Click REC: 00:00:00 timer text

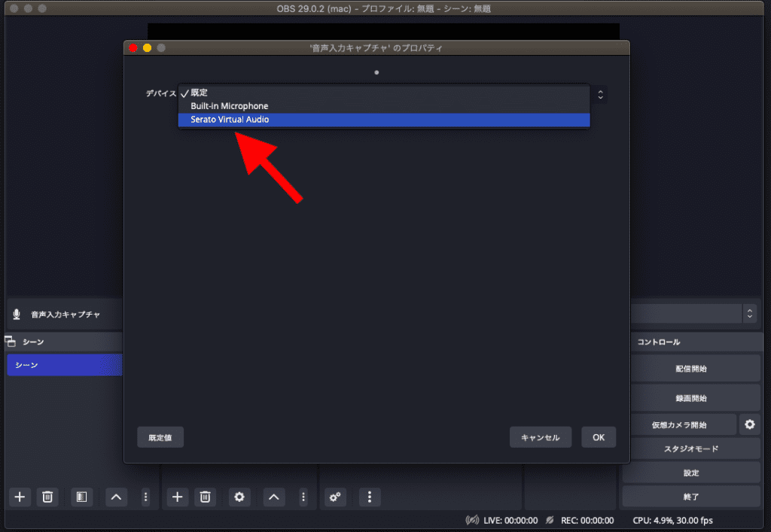pyautogui.click(x=587, y=520)
